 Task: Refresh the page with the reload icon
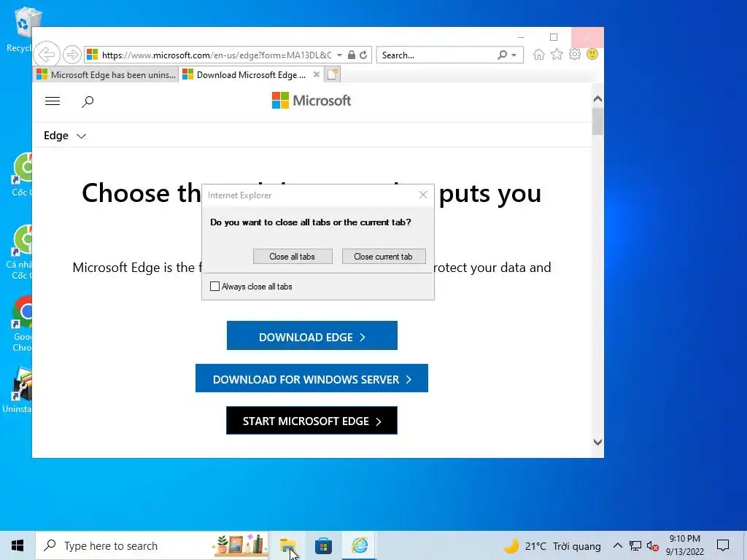363,55
